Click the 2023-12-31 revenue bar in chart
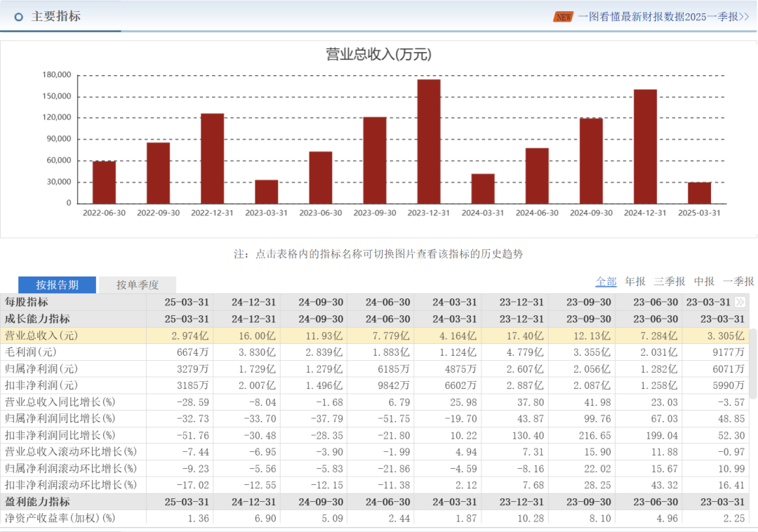 click(x=429, y=141)
